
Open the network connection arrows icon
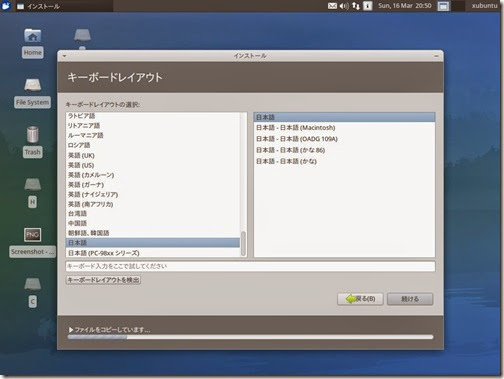point(356,6)
